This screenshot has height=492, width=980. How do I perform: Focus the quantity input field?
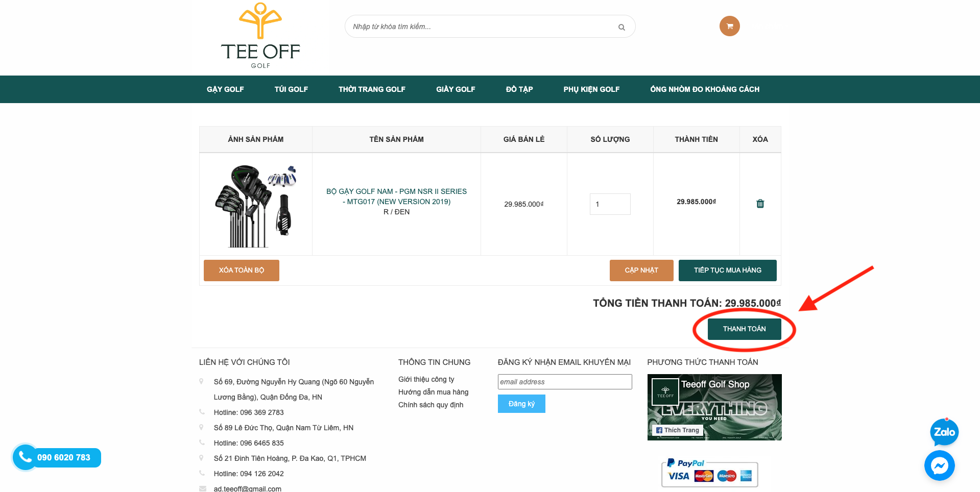pyautogui.click(x=610, y=204)
